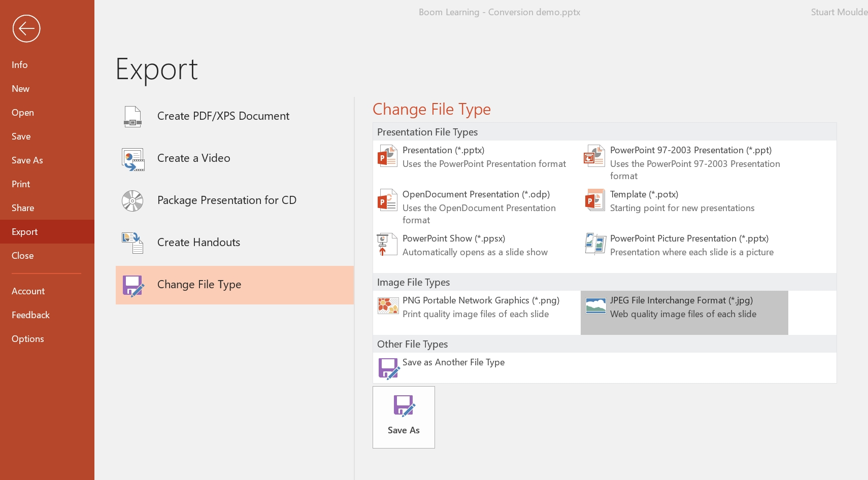Open the Share page
This screenshot has height=480, width=868.
pos(47,208)
